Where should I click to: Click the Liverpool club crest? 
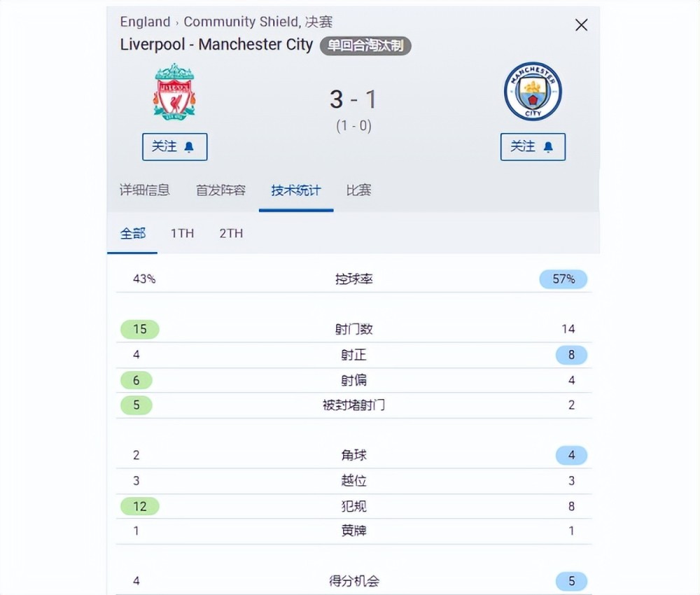(174, 92)
